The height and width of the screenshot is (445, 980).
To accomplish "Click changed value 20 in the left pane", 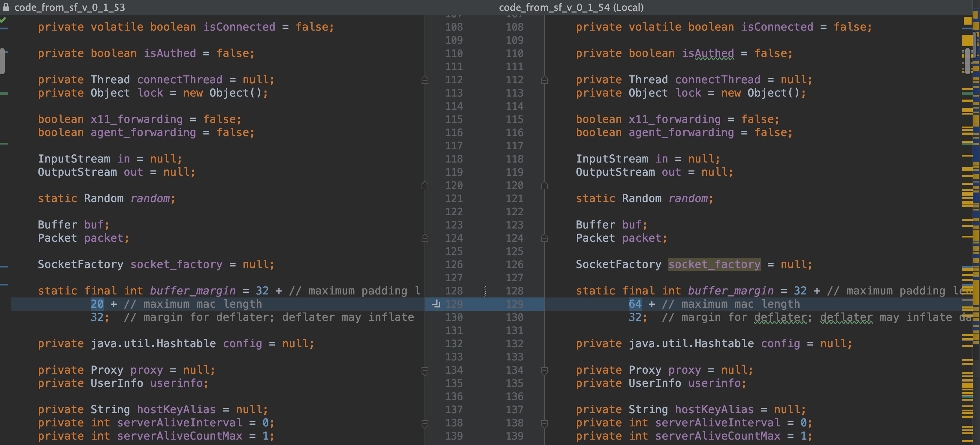I will pyautogui.click(x=97, y=304).
